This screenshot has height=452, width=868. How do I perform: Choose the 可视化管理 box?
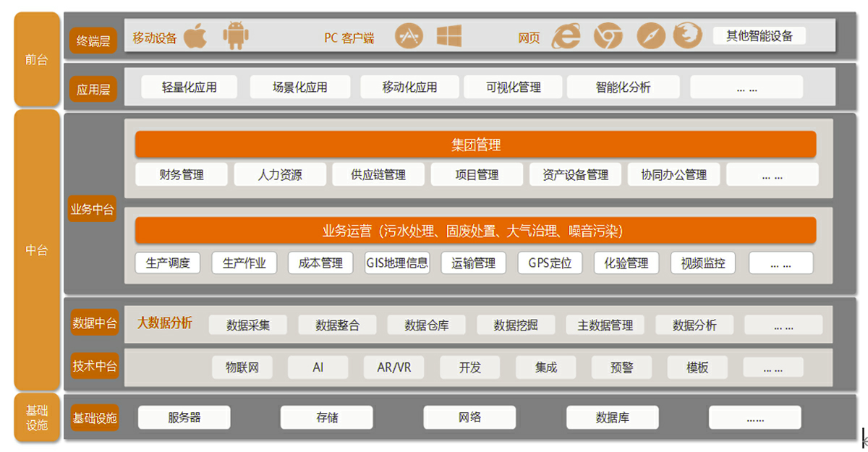coord(514,88)
